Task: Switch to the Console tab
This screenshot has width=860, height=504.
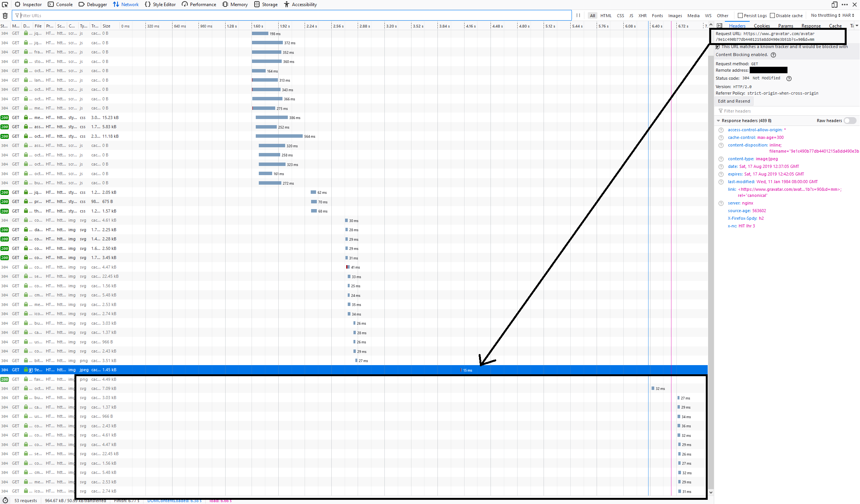Action: tap(60, 5)
